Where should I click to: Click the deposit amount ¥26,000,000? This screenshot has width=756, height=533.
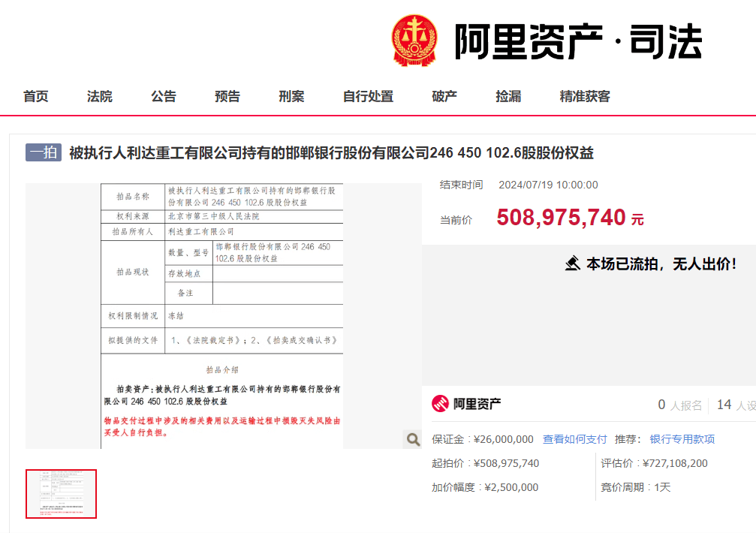[x=504, y=439]
